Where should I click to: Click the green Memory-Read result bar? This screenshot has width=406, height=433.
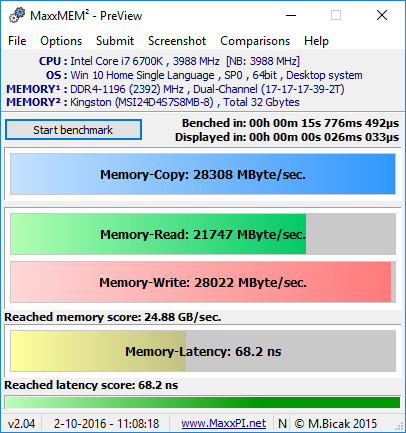click(x=203, y=234)
